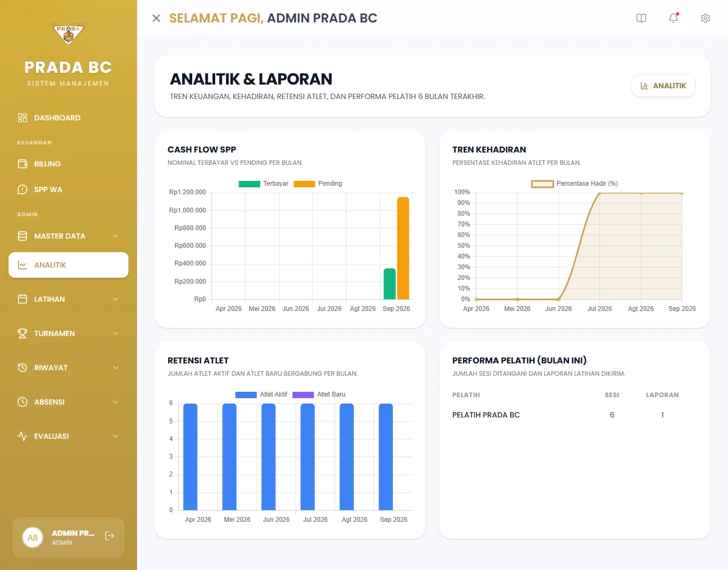
Task: Click the Absensi clock icon
Action: [22, 402]
